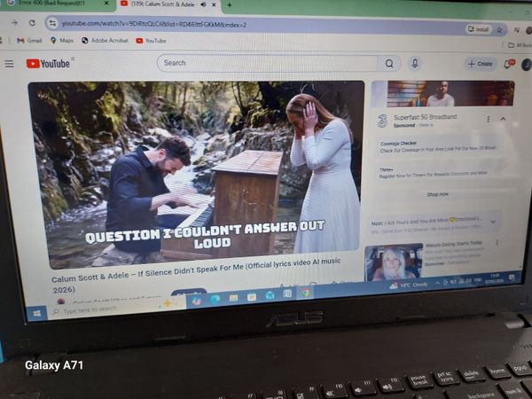Image resolution: width=532 pixels, height=399 pixels.
Task: Click the Install app button in address bar
Action: click(479, 29)
